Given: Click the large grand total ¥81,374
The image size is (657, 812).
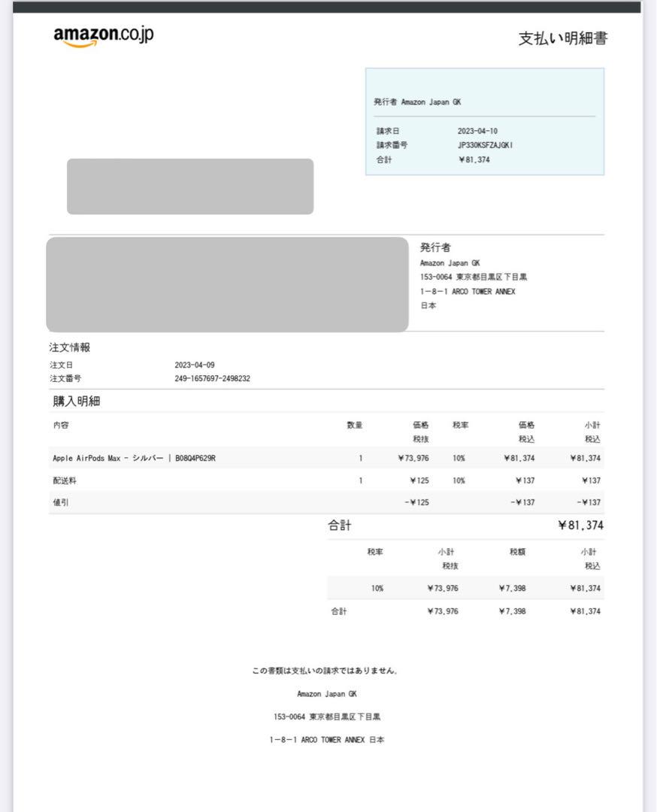Looking at the screenshot, I should point(580,526).
